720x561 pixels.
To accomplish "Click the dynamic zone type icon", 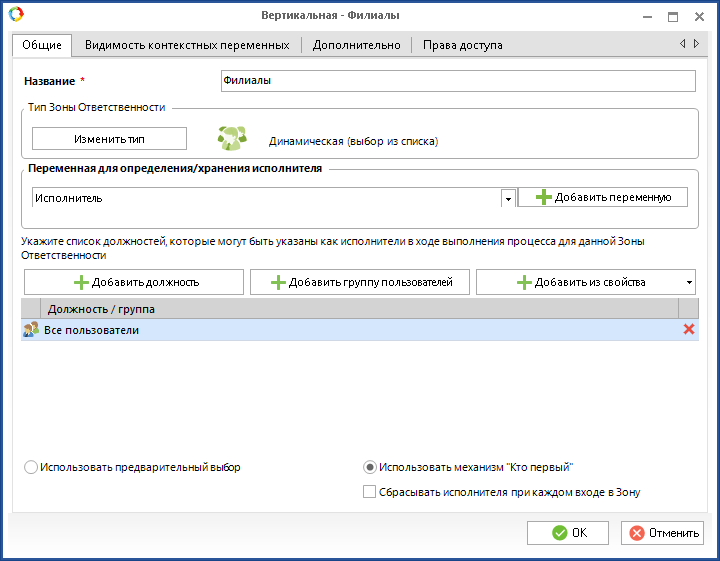I will [x=233, y=139].
